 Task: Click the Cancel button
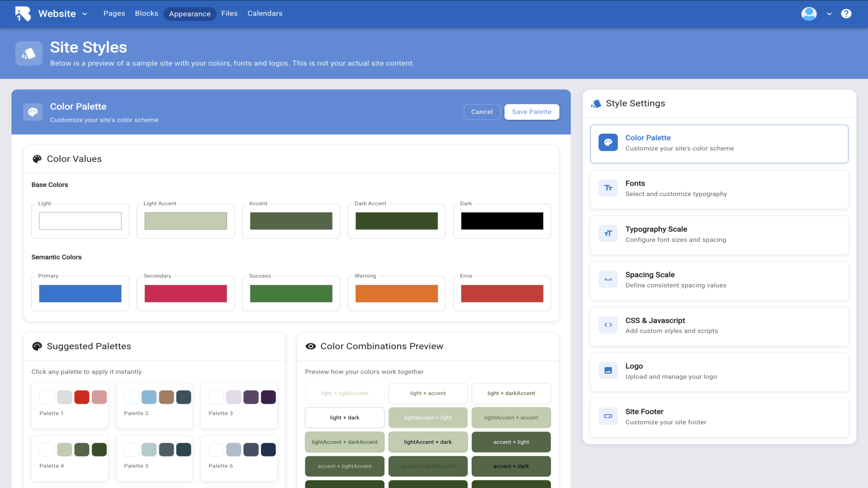tap(481, 112)
